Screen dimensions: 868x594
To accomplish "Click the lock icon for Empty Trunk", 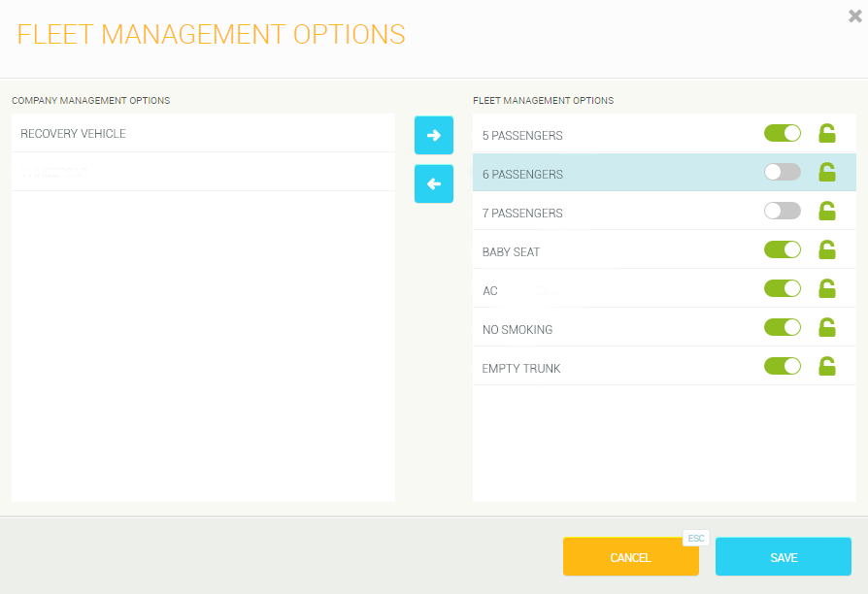I will pyautogui.click(x=826, y=367).
